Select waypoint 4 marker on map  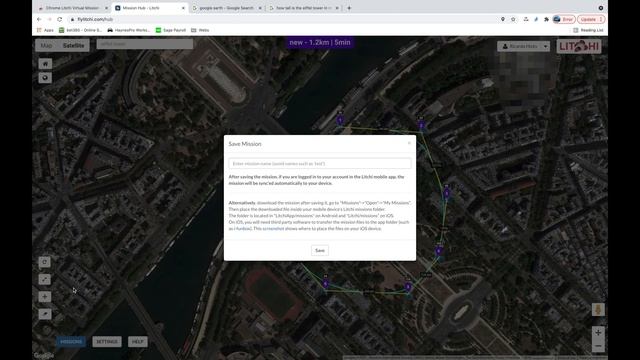point(439,251)
